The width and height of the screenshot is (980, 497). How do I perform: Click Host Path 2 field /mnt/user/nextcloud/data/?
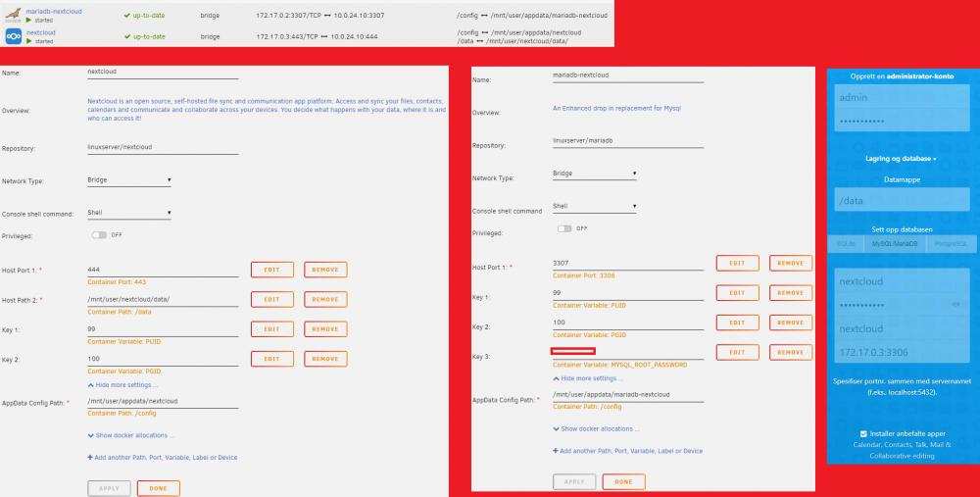pos(163,300)
